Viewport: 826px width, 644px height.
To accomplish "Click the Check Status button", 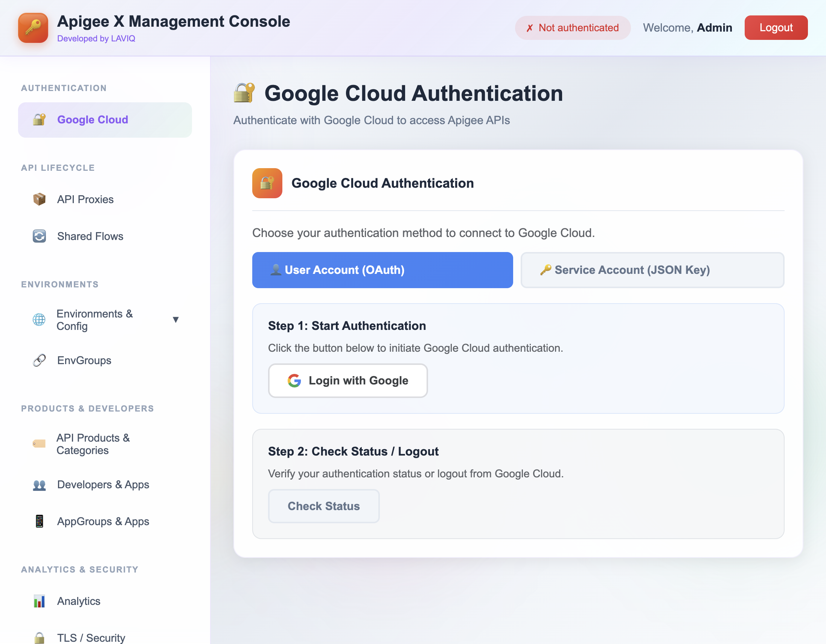I will [x=323, y=506].
